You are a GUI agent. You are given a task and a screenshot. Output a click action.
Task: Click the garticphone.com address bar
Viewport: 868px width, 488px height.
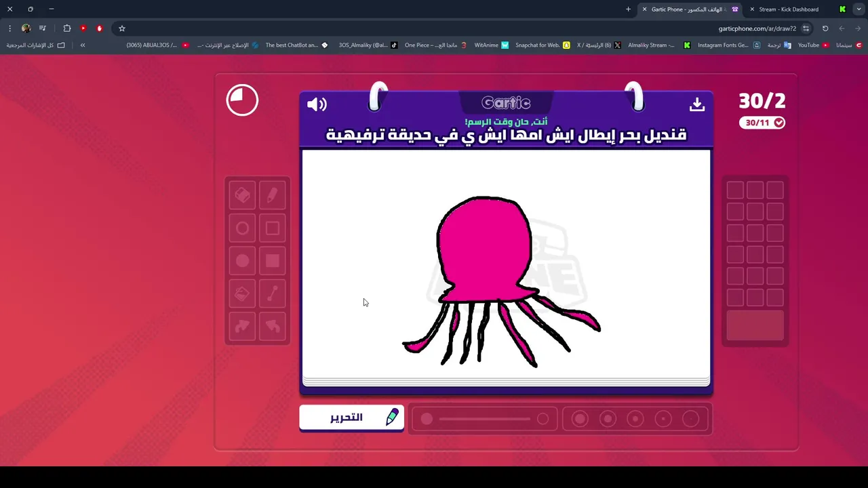click(x=757, y=28)
